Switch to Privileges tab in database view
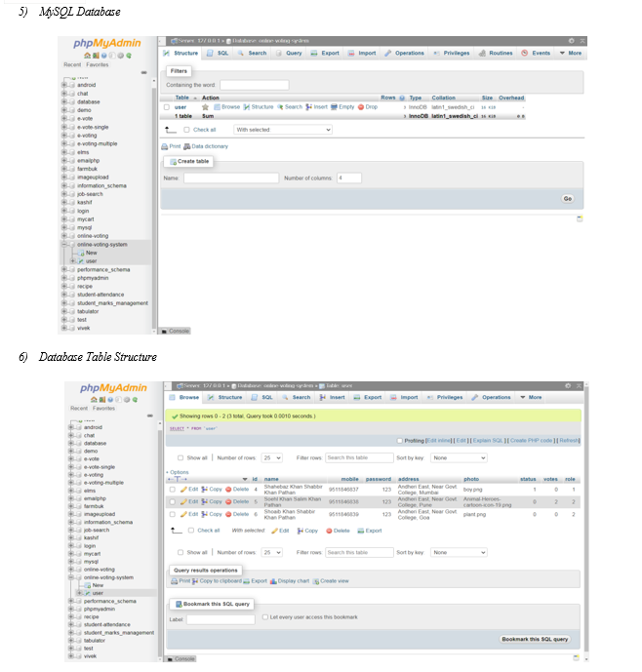 pyautogui.click(x=452, y=53)
